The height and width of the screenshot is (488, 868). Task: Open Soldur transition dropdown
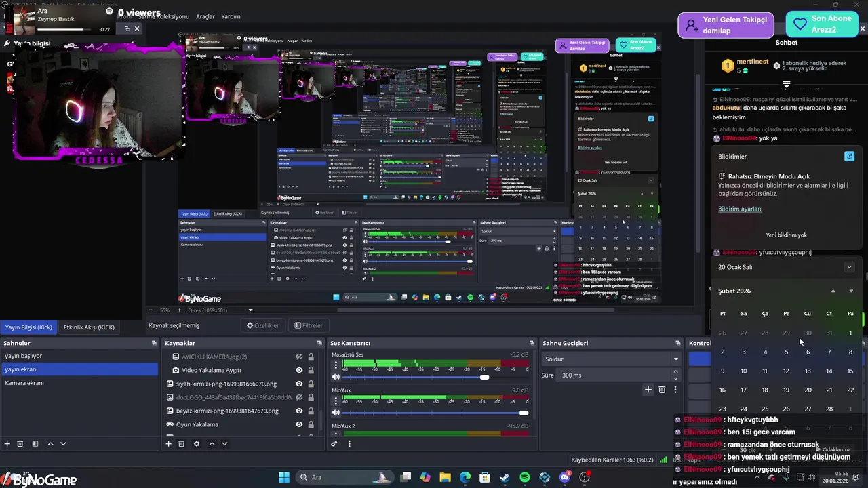click(611, 359)
